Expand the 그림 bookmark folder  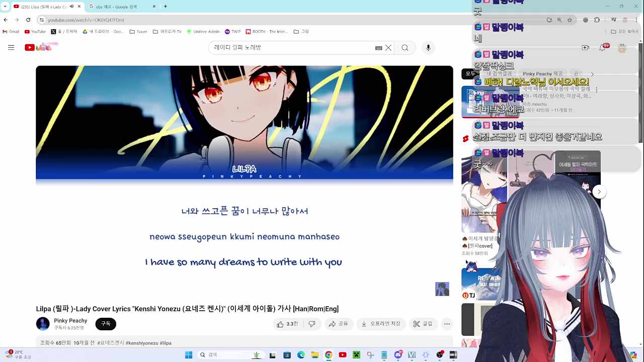pos(301,32)
